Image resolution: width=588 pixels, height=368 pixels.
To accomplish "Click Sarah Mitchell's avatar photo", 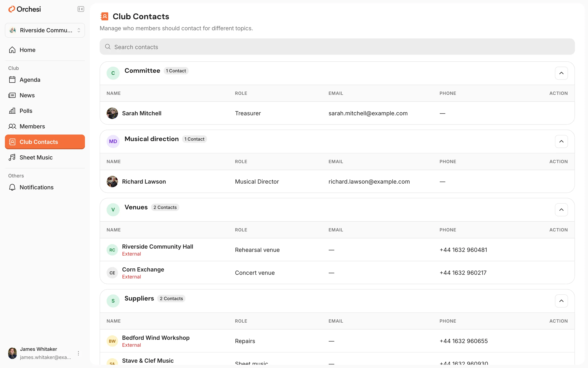I will click(x=112, y=113).
